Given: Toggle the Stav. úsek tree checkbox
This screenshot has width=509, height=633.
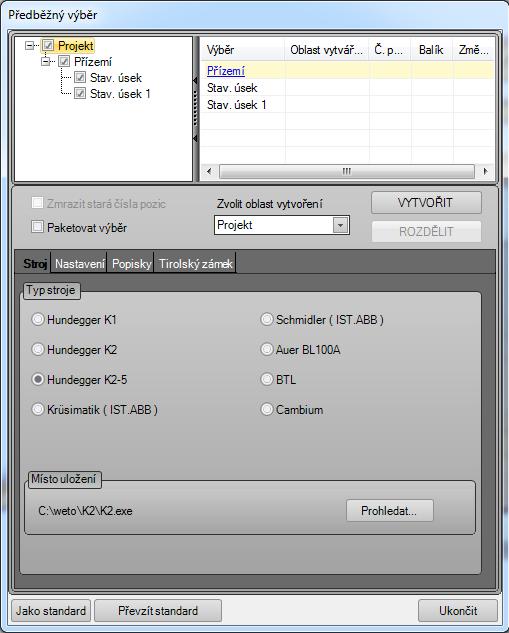Looking at the screenshot, I should pos(80,77).
